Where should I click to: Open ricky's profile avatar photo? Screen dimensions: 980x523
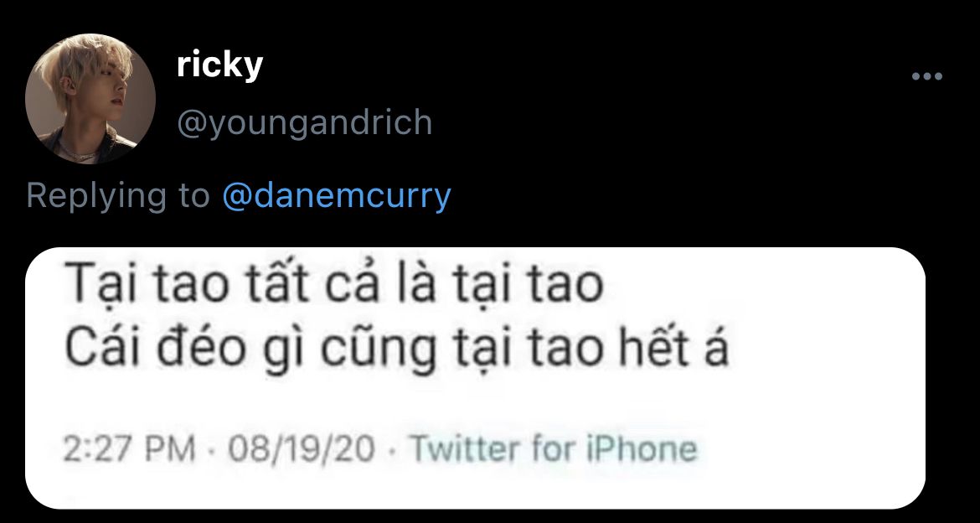90,99
